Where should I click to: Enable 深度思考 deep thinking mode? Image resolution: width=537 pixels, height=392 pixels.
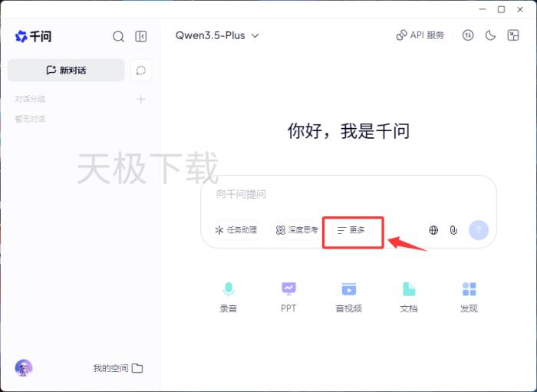[x=297, y=230]
